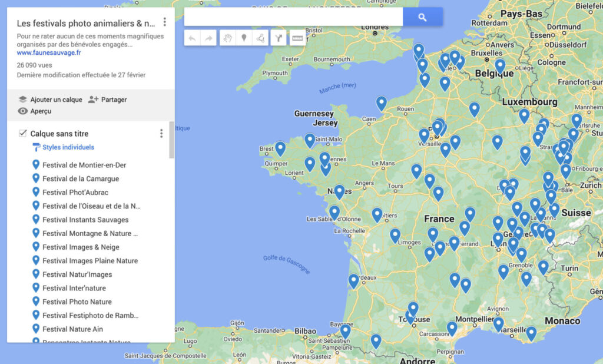Select the hand pan tool
This screenshot has width=603, height=364.
tap(227, 38)
